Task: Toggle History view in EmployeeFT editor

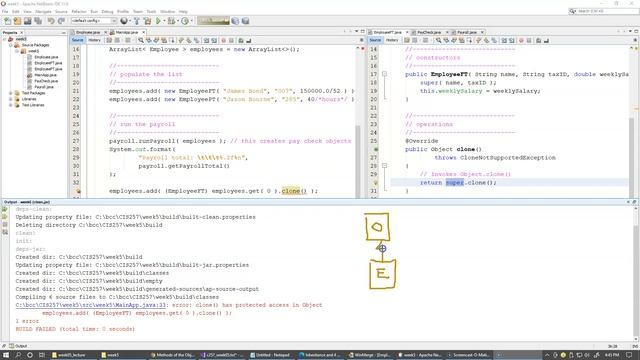Action: pos(392,40)
